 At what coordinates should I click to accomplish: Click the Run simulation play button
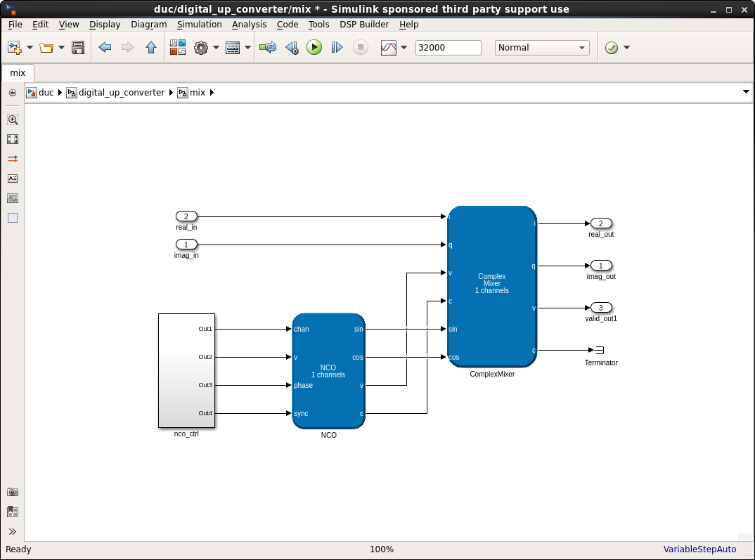pyautogui.click(x=314, y=48)
